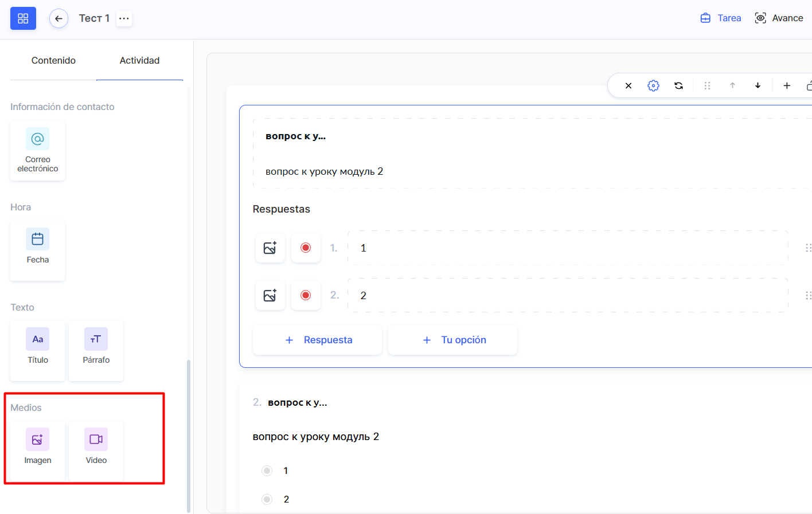This screenshot has height=514, width=812.
Task: Click the + Respuesta button
Action: coord(318,340)
